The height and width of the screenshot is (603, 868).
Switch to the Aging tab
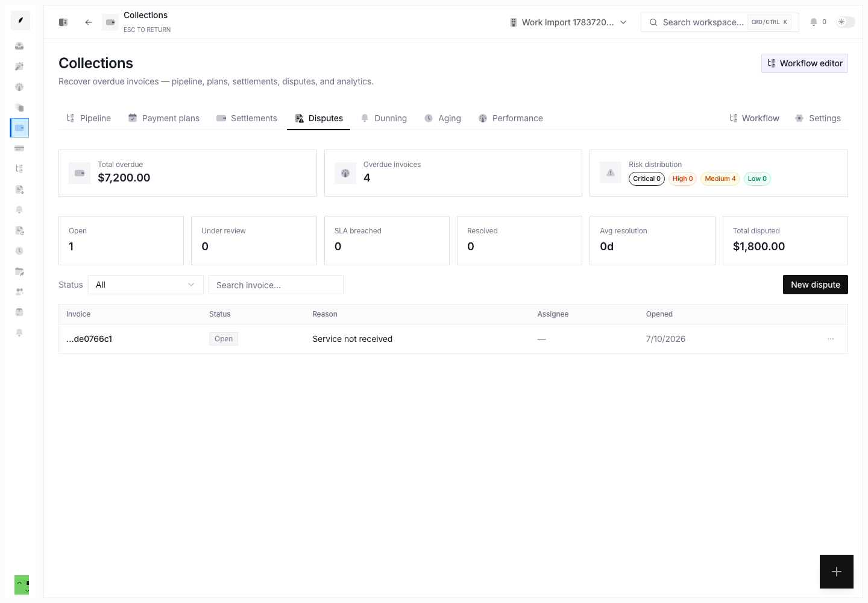[x=442, y=118]
